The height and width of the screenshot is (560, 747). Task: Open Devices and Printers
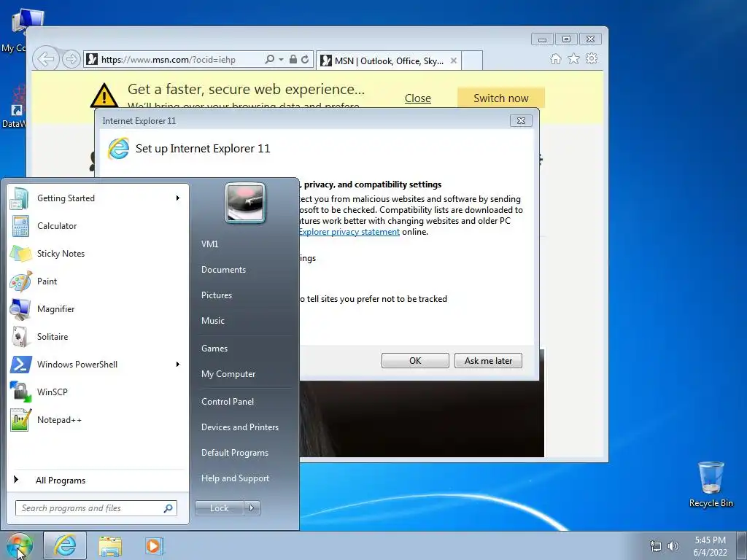click(239, 427)
